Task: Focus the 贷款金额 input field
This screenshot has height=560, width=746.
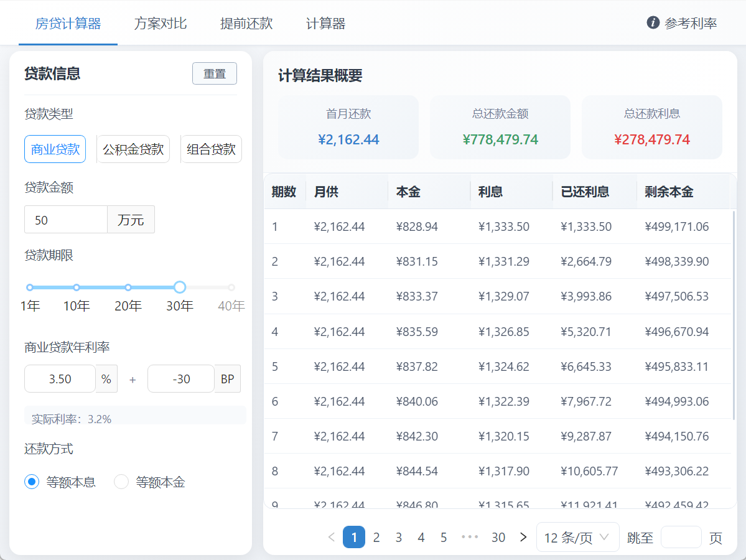Action: [66, 220]
